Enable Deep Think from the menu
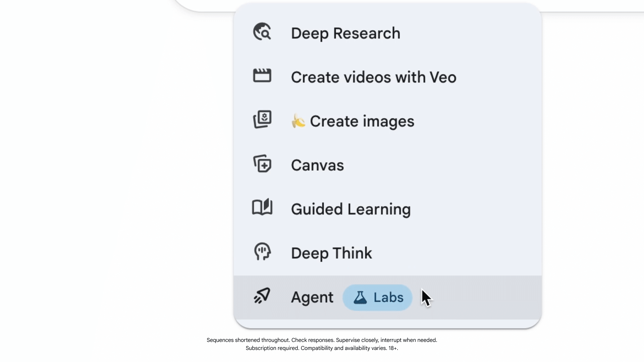The width and height of the screenshot is (644, 362). (331, 253)
